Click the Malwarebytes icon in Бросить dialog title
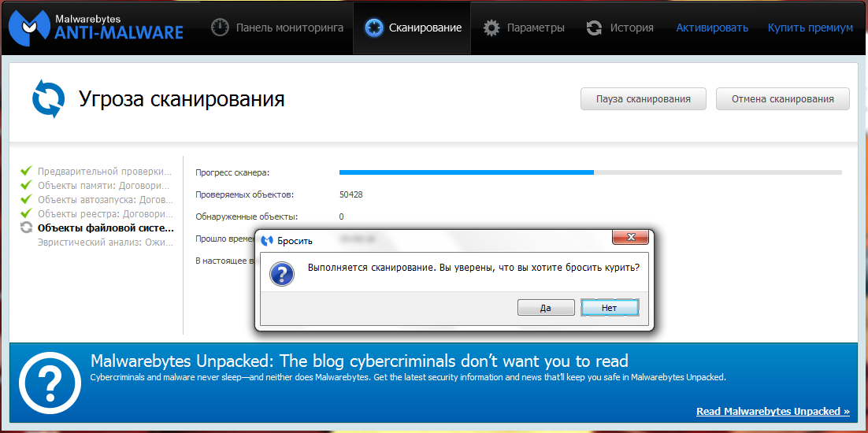This screenshot has height=433, width=868. coord(267,241)
